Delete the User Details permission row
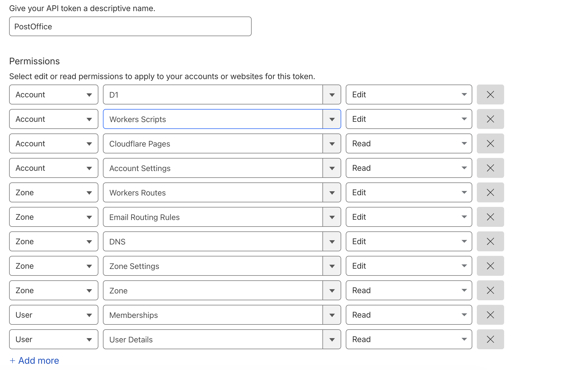The image size is (588, 370). 490,339
